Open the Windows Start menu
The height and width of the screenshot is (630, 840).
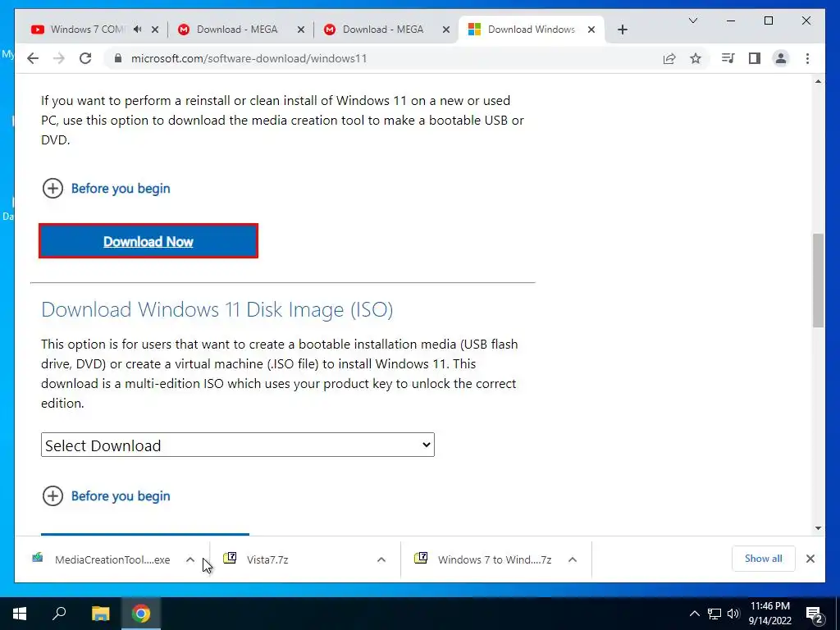point(20,614)
